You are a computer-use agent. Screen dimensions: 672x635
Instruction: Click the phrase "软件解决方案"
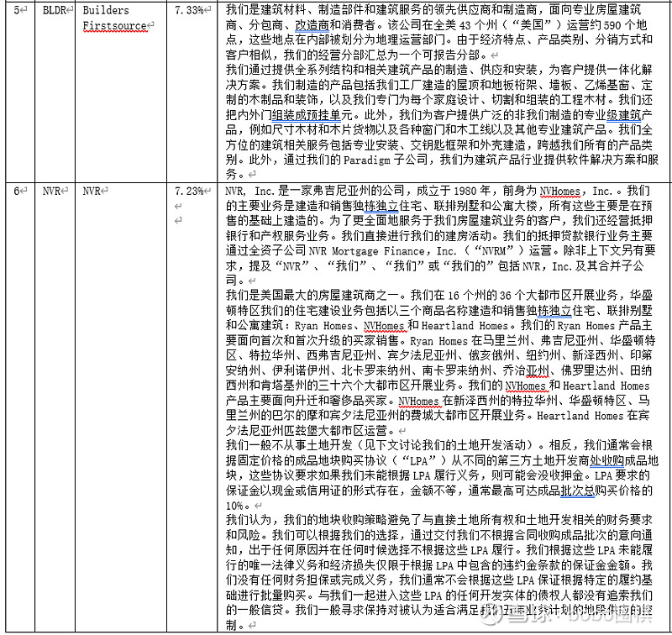[601, 160]
